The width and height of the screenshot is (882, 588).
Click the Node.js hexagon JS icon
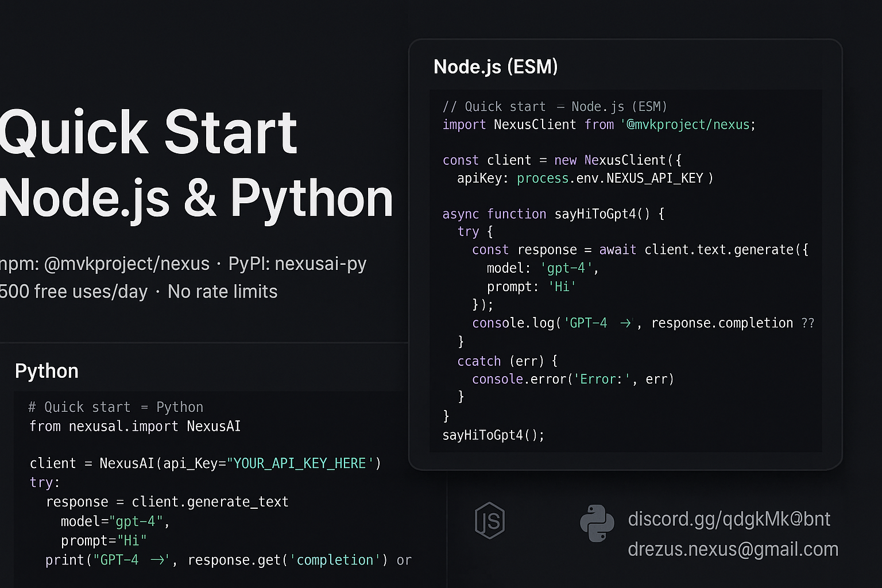pos(489,520)
